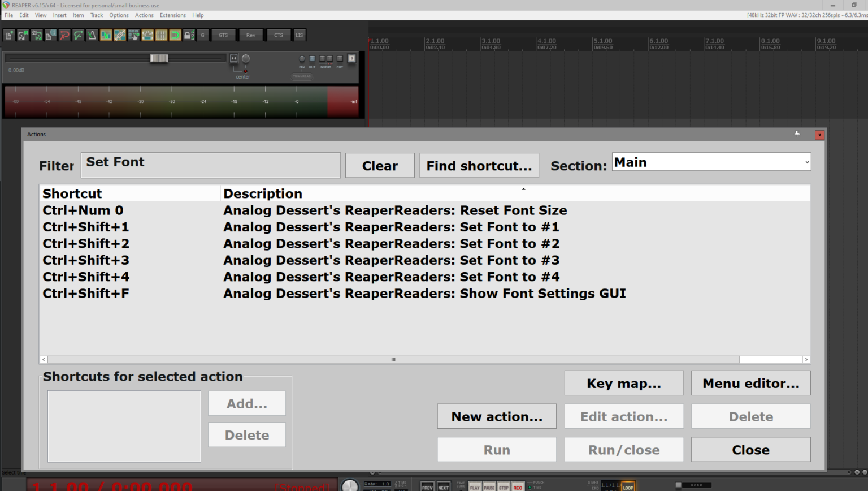Click the project settings info icon
The width and height of the screenshot is (868, 491).
tap(50, 35)
